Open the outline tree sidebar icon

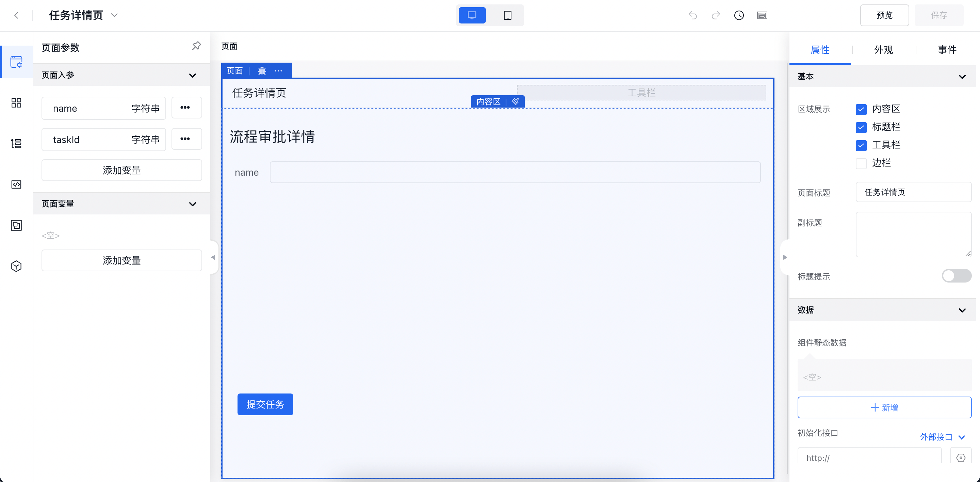[x=16, y=143]
